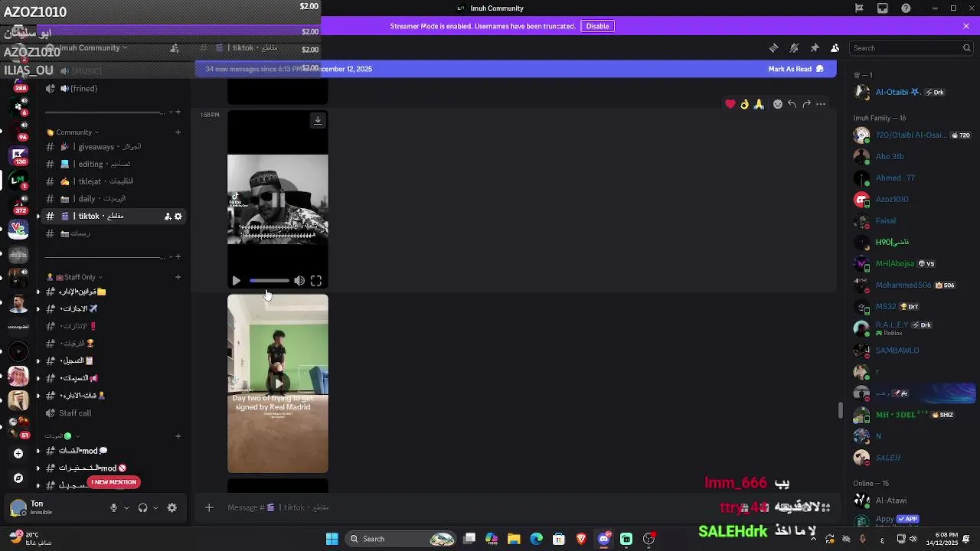The width and height of the screenshot is (980, 551).
Task: Open member Abo 3tb profile
Action: (x=911, y=156)
